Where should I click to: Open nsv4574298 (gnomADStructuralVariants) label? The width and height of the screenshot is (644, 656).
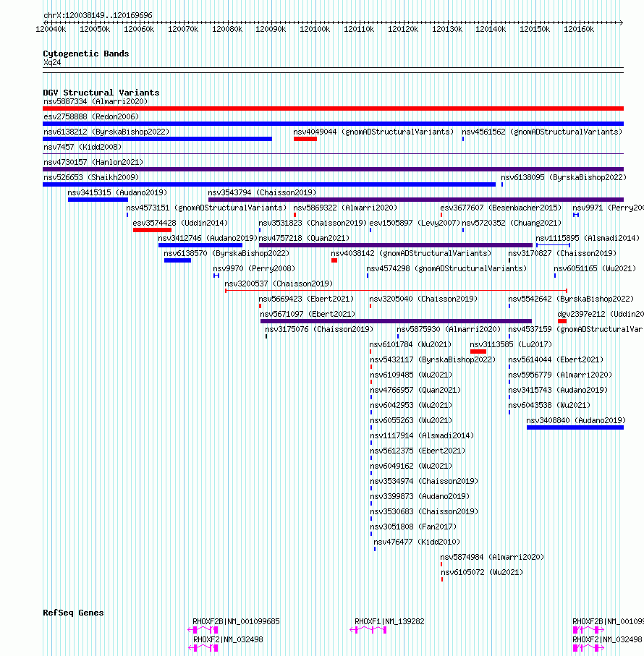pyautogui.click(x=446, y=268)
